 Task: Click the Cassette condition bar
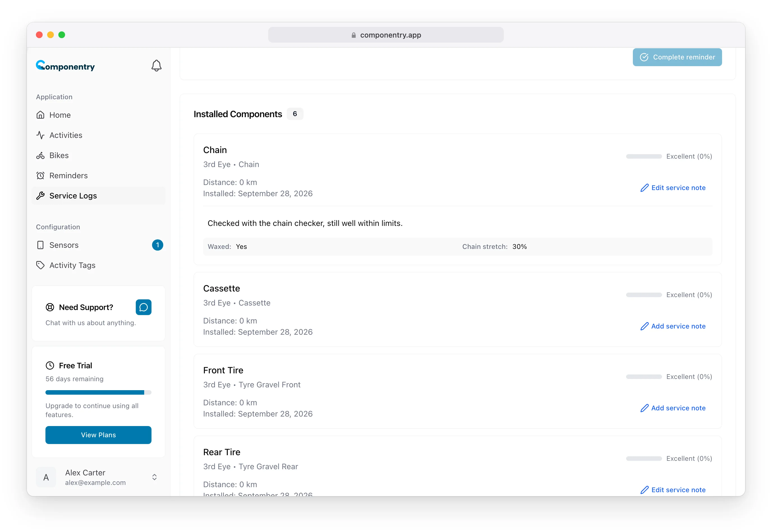pyautogui.click(x=644, y=295)
